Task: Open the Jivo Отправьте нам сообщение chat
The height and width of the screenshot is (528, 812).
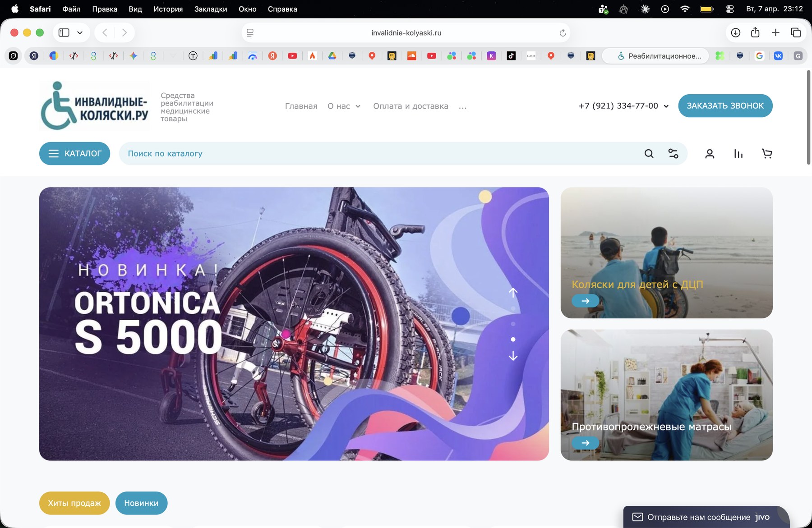Action: [706, 517]
